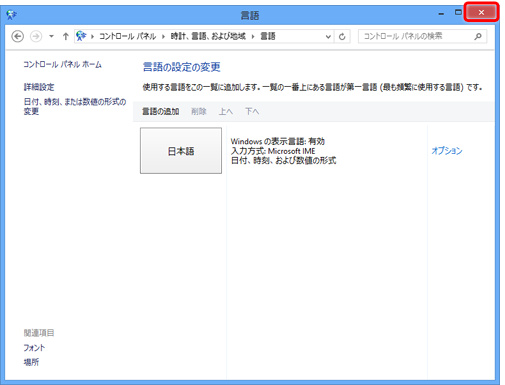The height and width of the screenshot is (385, 505).
Task: Click 下へ to move language down
Action: coord(252,111)
